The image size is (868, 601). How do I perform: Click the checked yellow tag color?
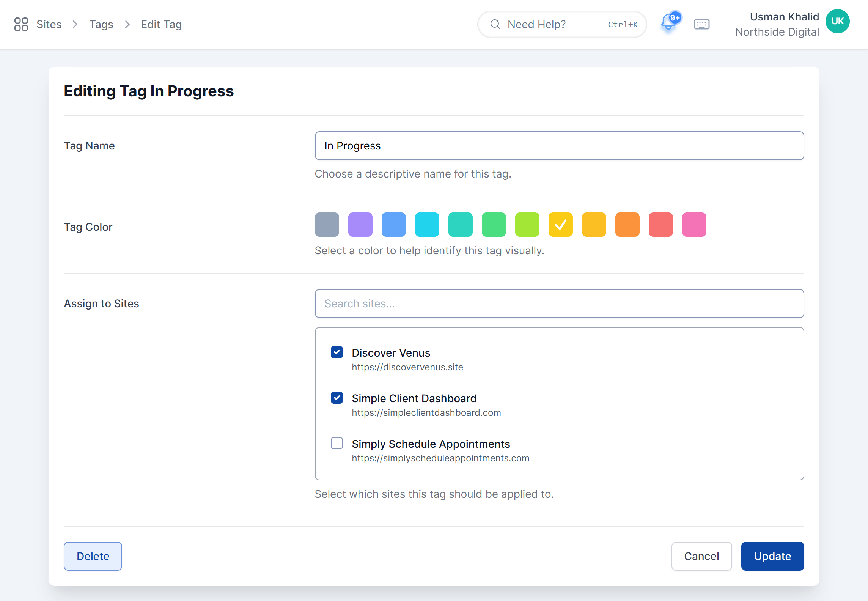point(561,225)
